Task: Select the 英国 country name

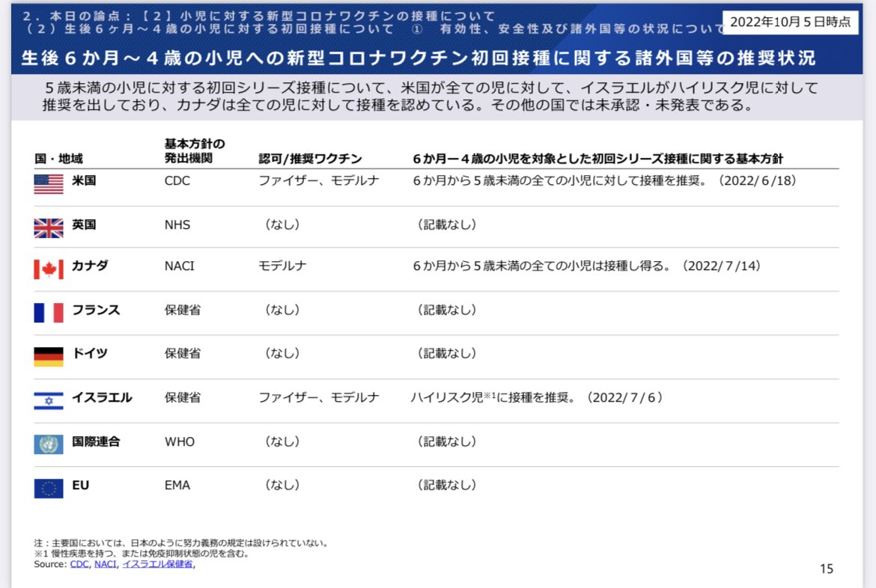Action: (x=84, y=224)
